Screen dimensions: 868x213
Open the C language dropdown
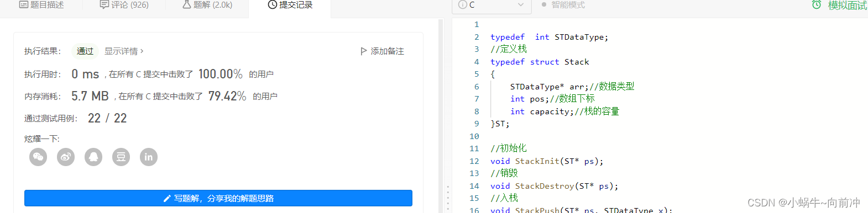(492, 6)
